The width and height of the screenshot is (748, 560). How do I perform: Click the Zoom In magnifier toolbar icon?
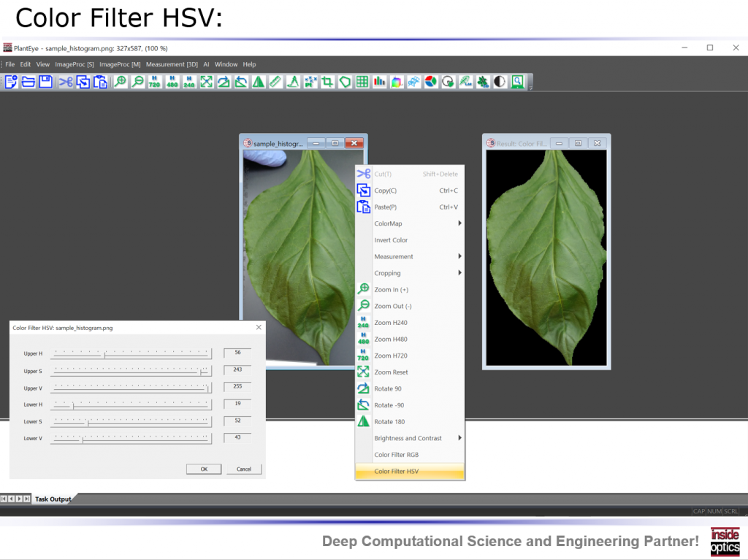(120, 82)
